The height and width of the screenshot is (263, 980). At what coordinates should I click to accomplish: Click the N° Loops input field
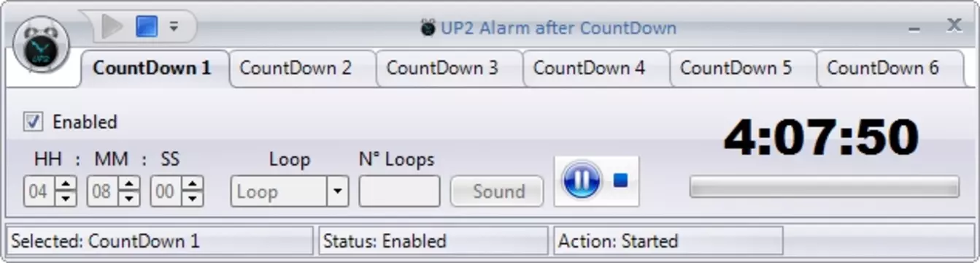(x=399, y=191)
